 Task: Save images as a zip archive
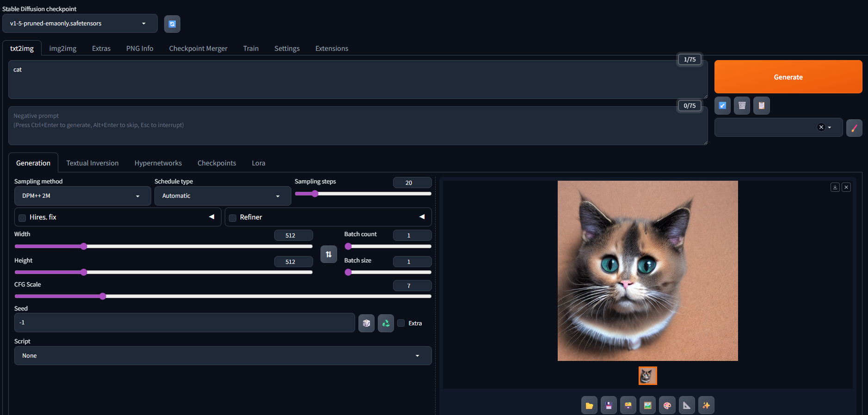(x=628, y=405)
